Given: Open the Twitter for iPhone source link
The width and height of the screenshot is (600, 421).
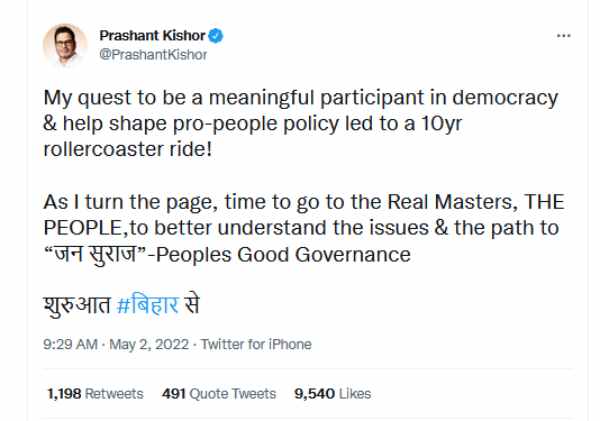Looking at the screenshot, I should point(256,344).
